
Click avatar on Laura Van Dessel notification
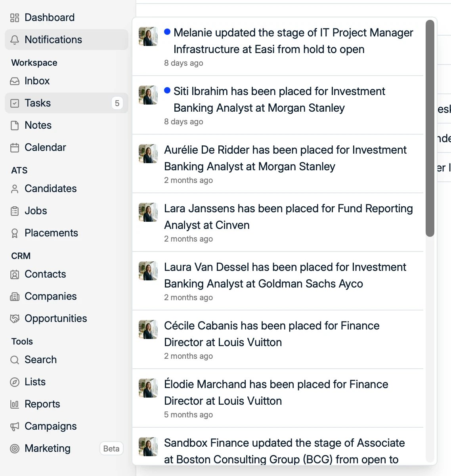click(148, 271)
